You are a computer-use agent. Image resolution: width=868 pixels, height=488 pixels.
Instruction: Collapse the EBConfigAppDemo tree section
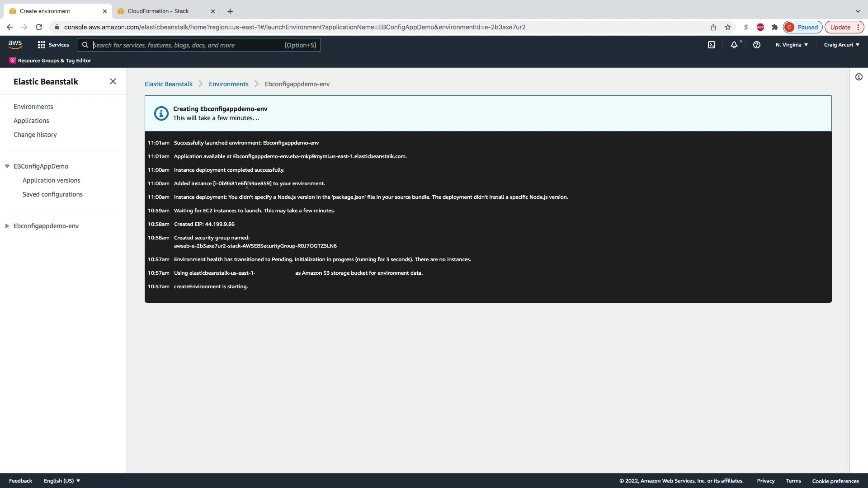pyautogui.click(x=7, y=166)
